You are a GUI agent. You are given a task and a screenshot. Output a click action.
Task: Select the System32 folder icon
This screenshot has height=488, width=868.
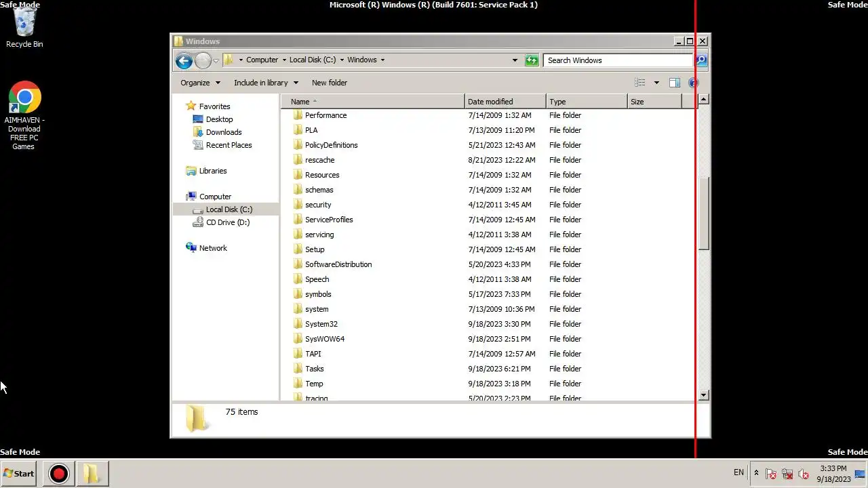click(298, 324)
